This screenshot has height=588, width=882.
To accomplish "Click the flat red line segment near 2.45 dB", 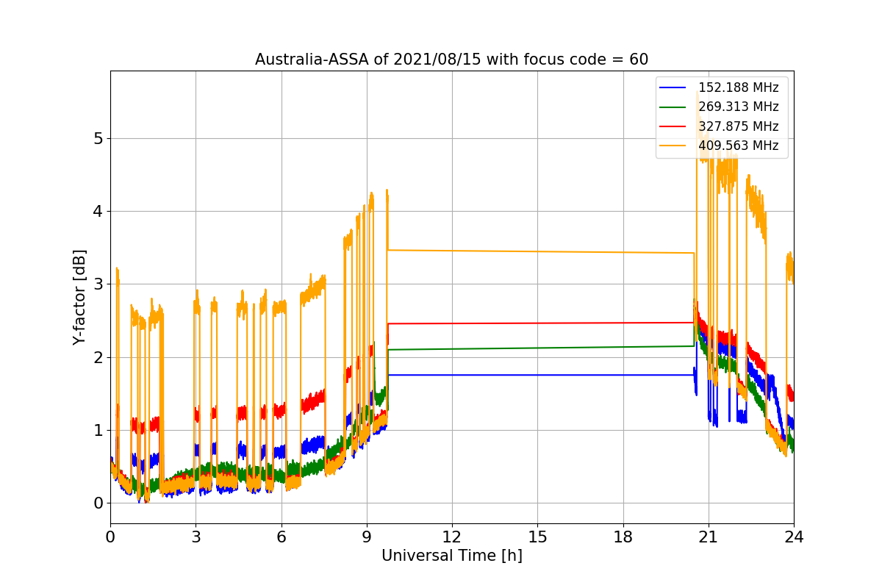I will click(541, 323).
